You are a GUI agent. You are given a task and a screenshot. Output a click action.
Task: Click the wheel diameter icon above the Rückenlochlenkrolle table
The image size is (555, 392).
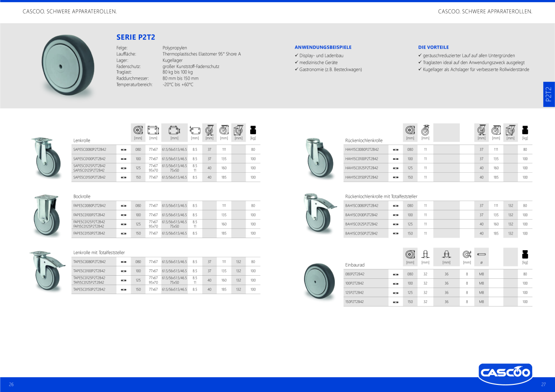(410, 130)
